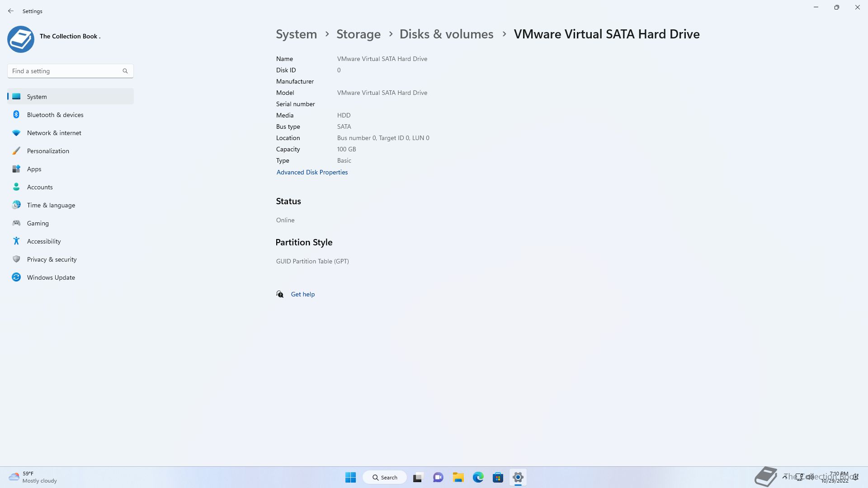Click the search magnifier in Find a setting
This screenshot has height=488, width=868.
click(125, 71)
